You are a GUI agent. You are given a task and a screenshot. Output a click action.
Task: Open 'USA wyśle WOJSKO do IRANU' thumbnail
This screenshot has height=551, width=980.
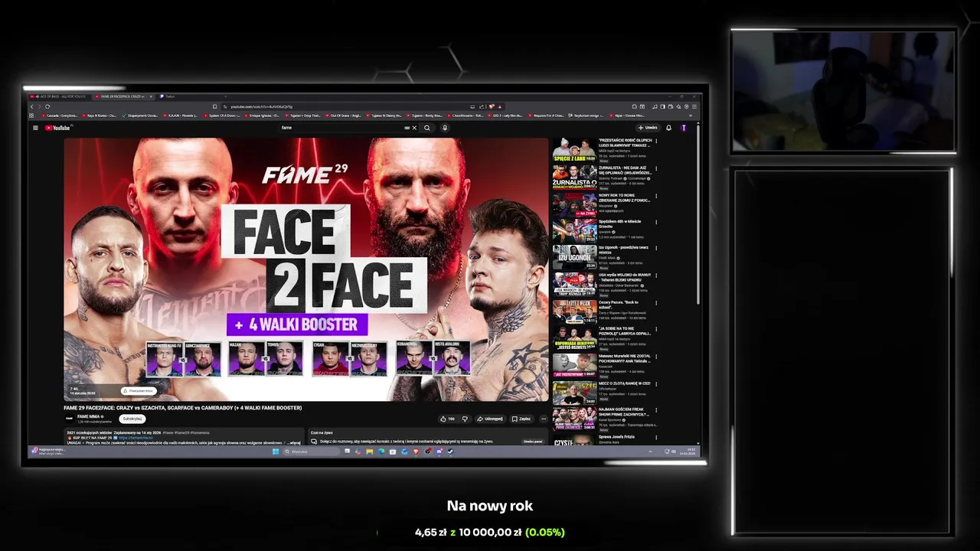pyautogui.click(x=575, y=284)
